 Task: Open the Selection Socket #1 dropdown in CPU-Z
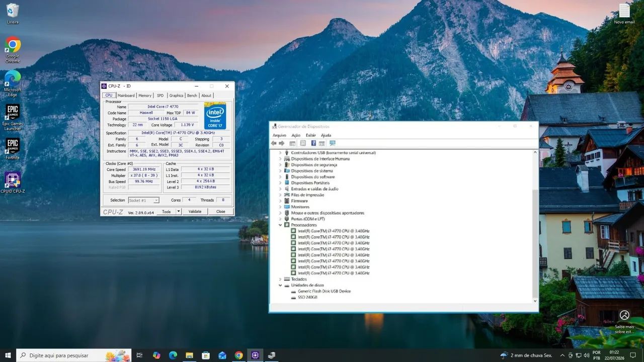[144, 200]
